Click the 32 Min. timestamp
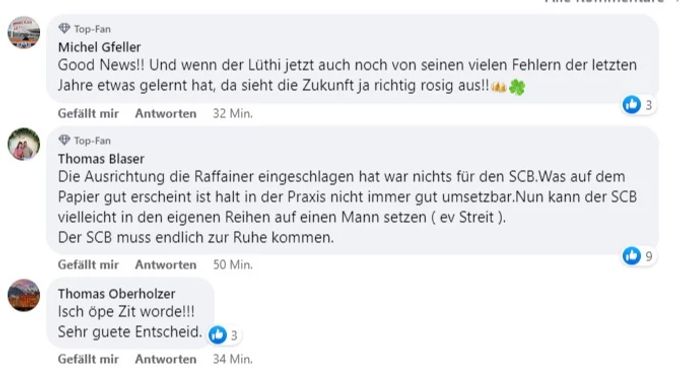The image size is (680, 368). 232,114
